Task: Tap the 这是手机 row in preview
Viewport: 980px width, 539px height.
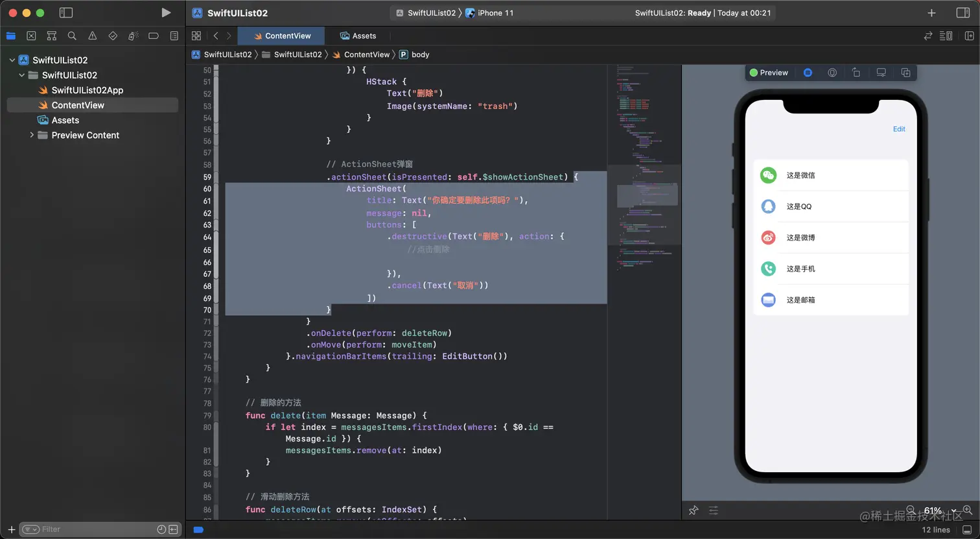Action: [x=831, y=269]
